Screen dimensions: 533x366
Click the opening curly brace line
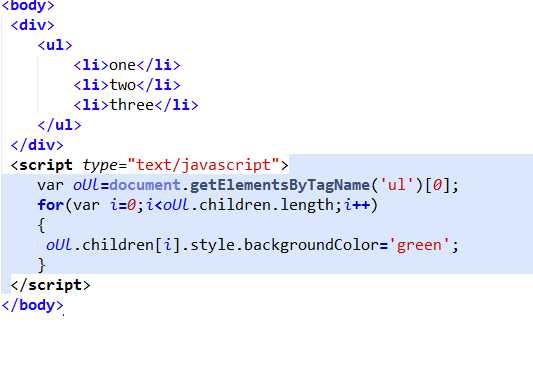(x=41, y=225)
